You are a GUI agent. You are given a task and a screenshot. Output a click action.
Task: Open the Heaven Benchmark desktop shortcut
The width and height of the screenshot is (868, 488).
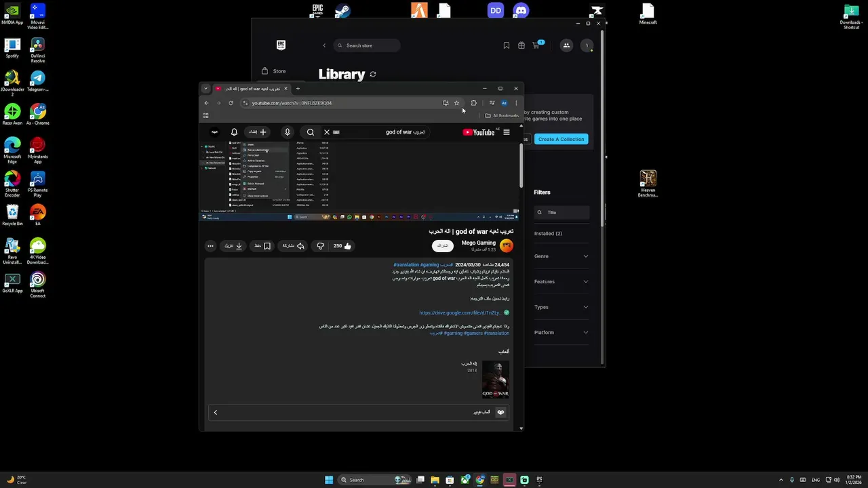point(648,184)
